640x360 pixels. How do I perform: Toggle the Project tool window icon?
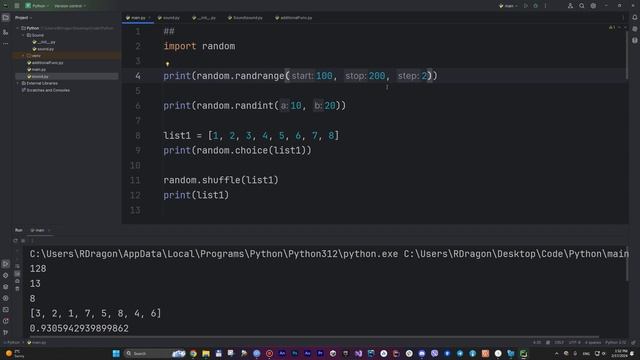pyautogui.click(x=5, y=18)
